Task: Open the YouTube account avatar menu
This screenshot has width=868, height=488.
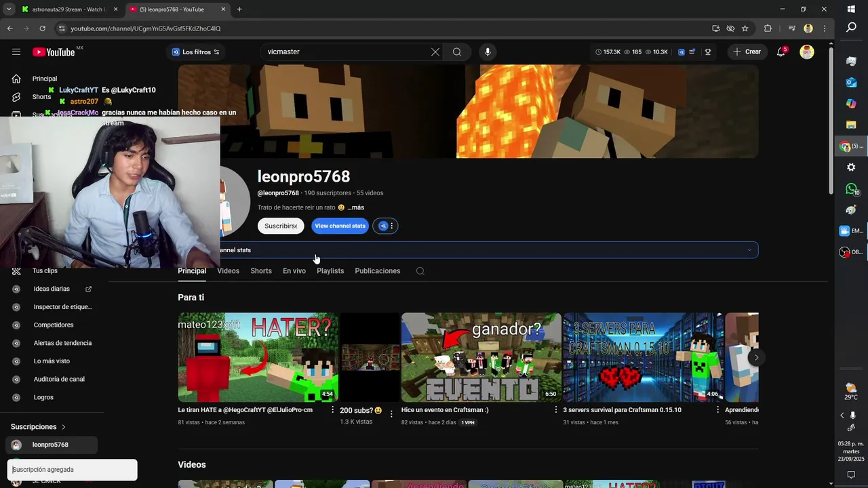Action: [807, 52]
